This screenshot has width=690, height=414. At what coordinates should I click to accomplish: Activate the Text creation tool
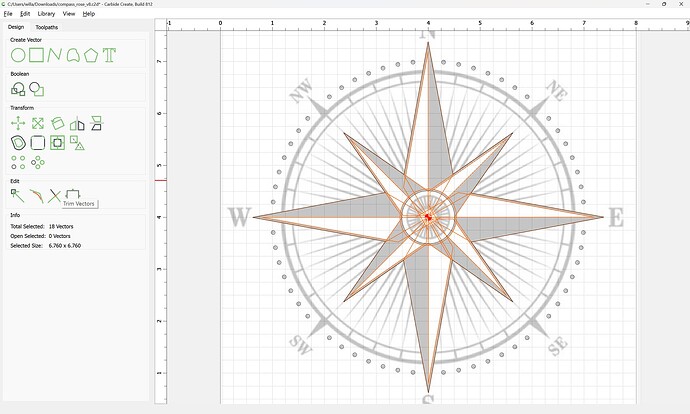[x=109, y=55]
